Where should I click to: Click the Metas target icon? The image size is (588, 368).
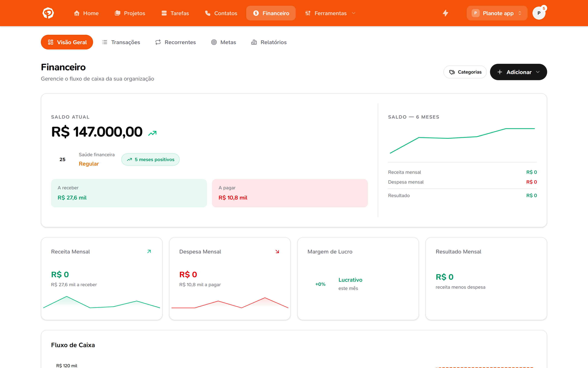[x=214, y=42]
